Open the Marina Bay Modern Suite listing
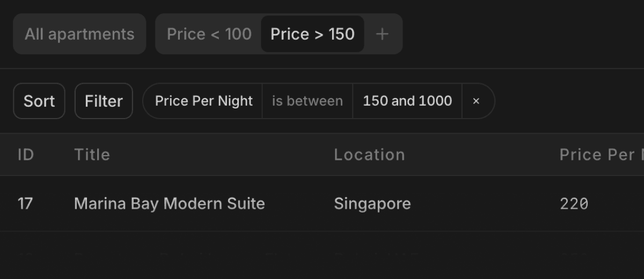 (x=169, y=204)
